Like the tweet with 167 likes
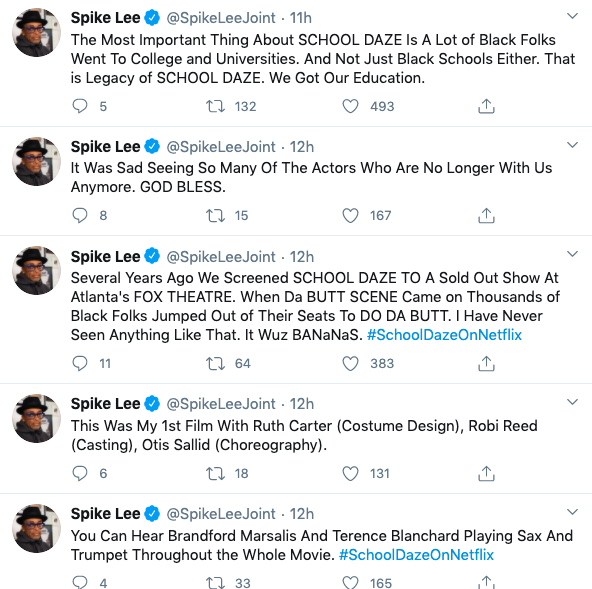592x589 pixels. [350, 216]
